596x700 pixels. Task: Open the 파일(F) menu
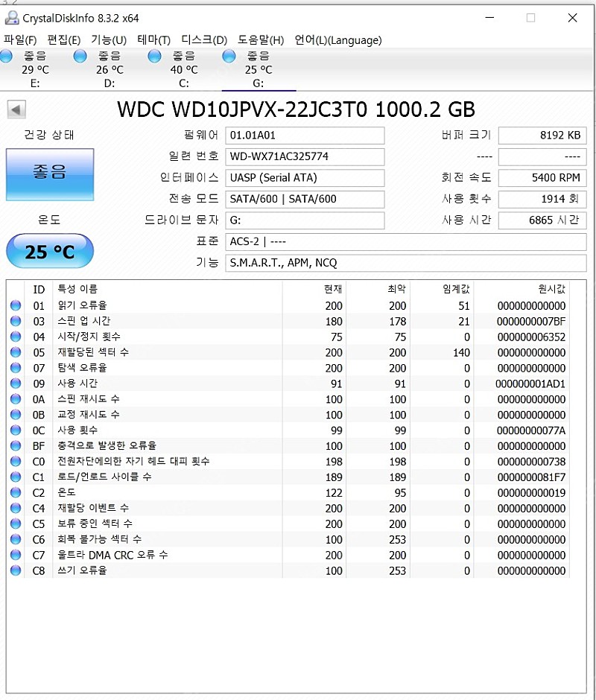(x=20, y=40)
